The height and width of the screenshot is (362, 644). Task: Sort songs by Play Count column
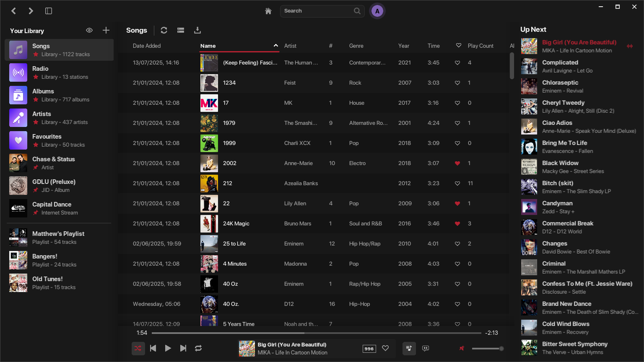click(x=480, y=46)
